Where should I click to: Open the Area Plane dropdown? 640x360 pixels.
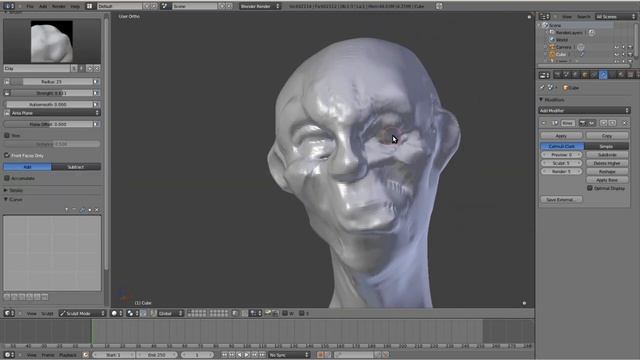pos(55,113)
